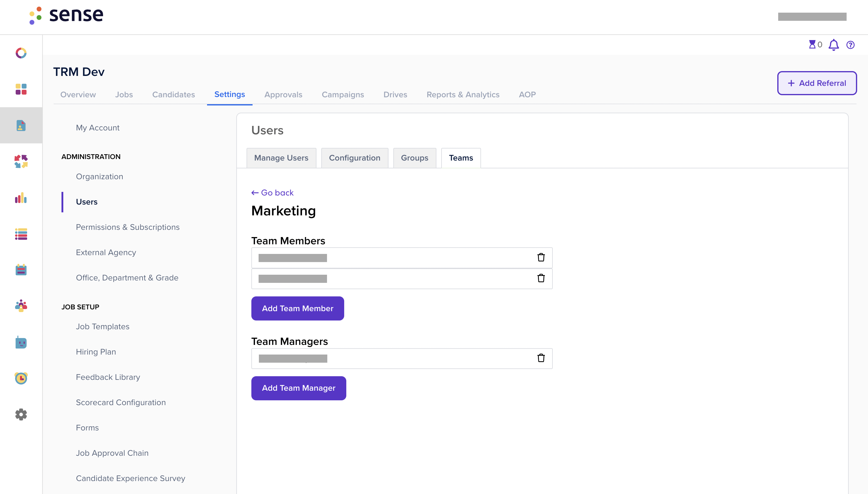Switch to Manage Users tab
The width and height of the screenshot is (868, 494).
pyautogui.click(x=281, y=158)
